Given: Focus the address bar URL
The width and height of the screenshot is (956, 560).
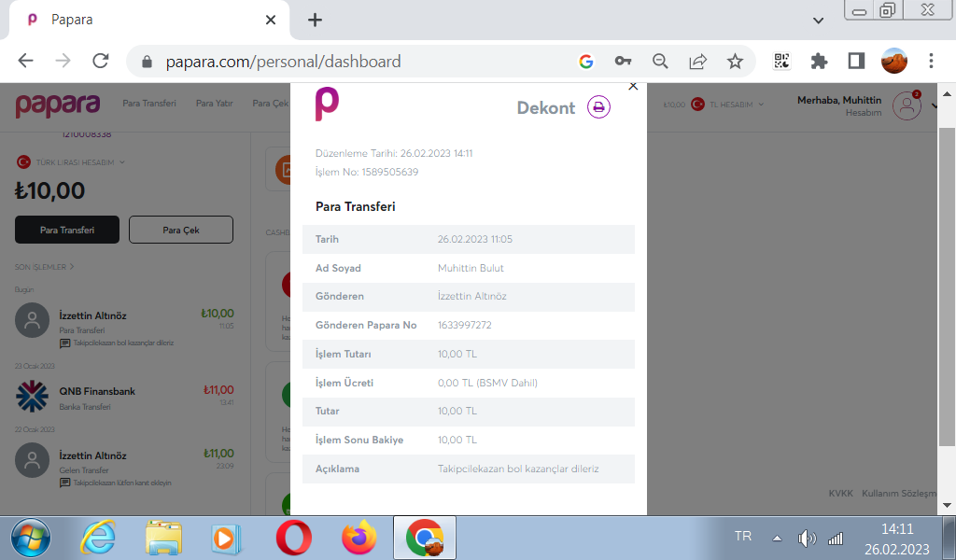Looking at the screenshot, I should pos(284,62).
